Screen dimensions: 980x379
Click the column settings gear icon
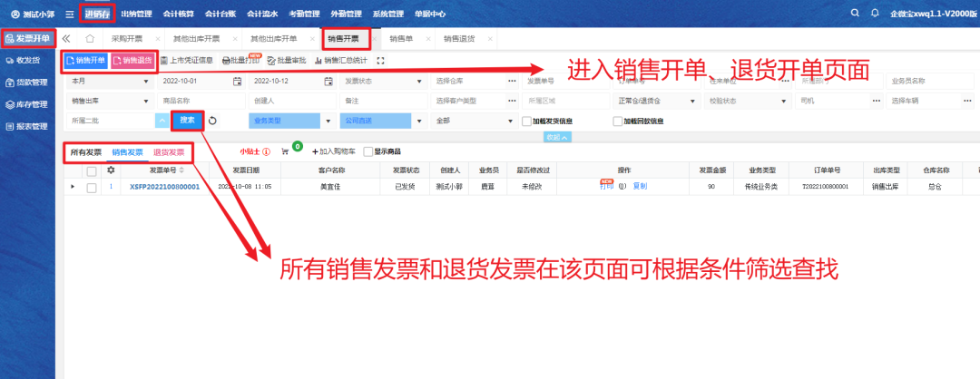click(112, 170)
